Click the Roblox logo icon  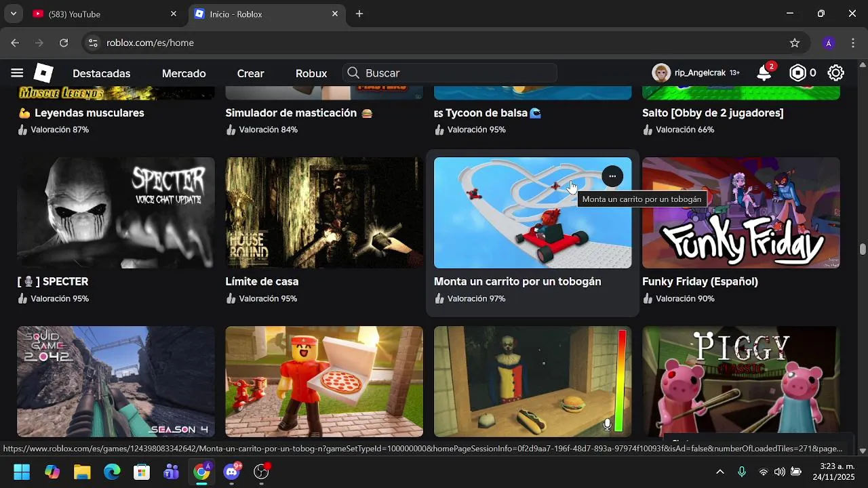43,73
